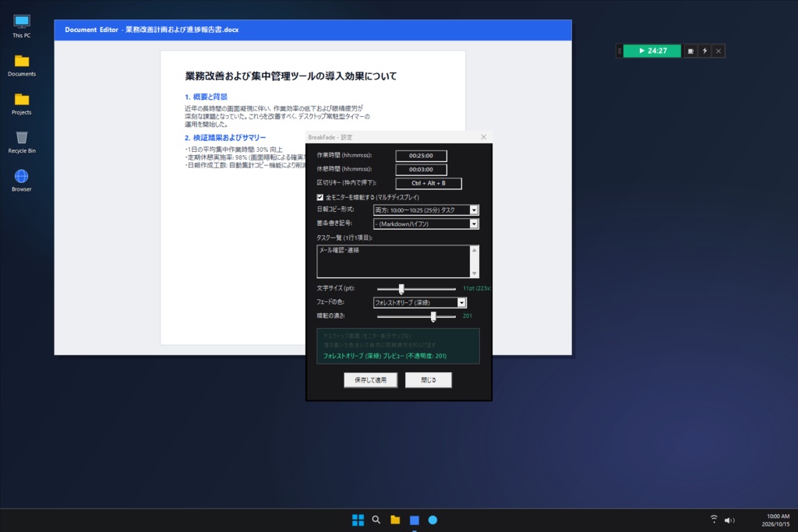Click the 文字サイズ slider thumb

(401, 289)
